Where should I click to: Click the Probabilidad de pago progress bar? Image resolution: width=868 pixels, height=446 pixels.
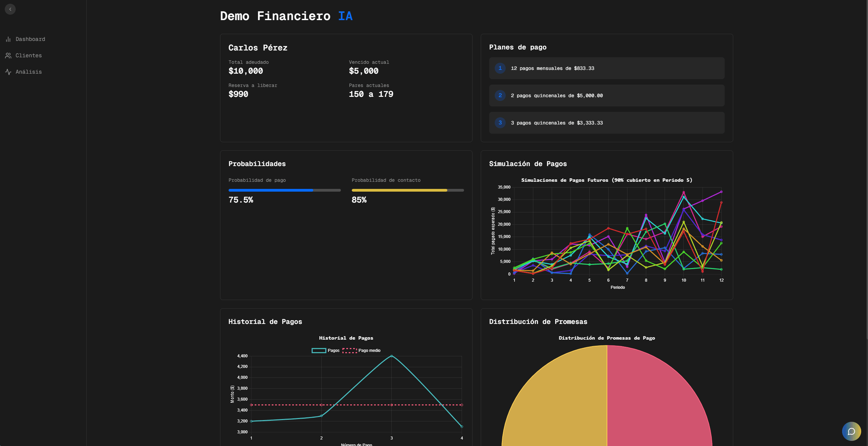pos(285,190)
